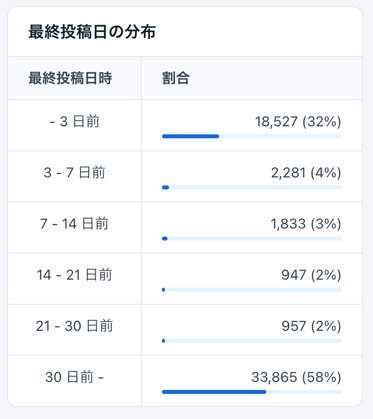Image resolution: width=373 pixels, height=419 pixels.
Task: Click the 7 - 14 日前 row label
Action: [74, 224]
